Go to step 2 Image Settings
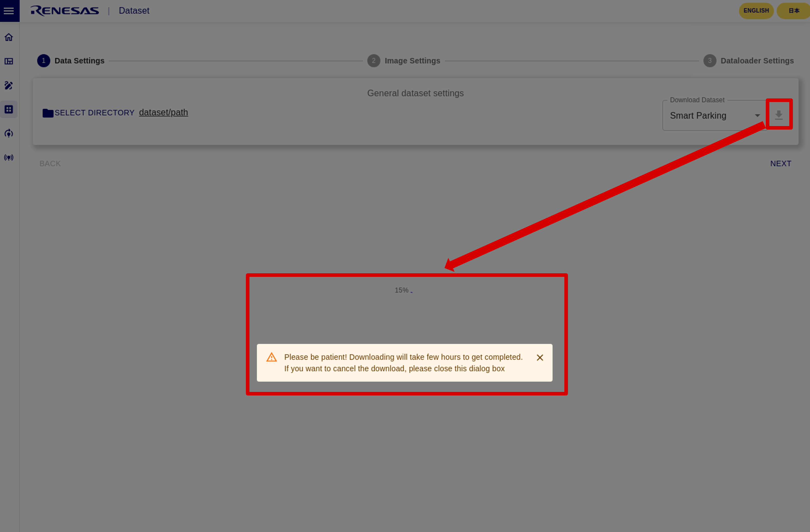 point(404,61)
